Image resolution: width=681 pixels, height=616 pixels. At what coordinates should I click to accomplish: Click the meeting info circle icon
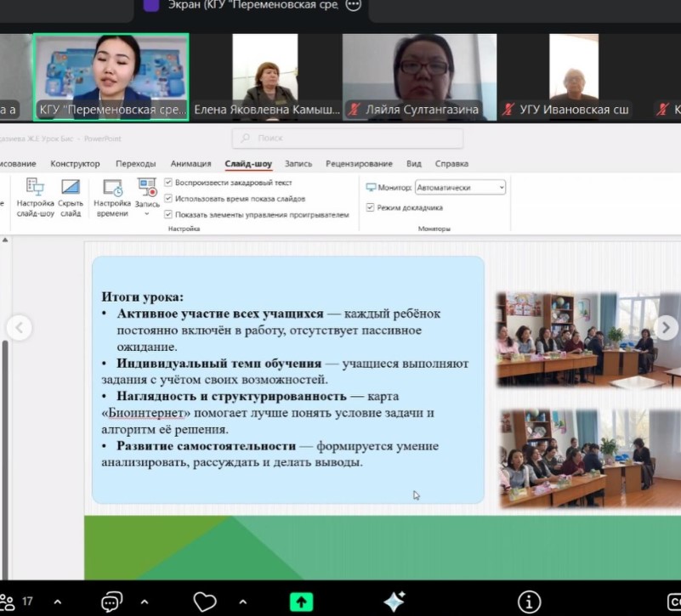[x=529, y=602]
